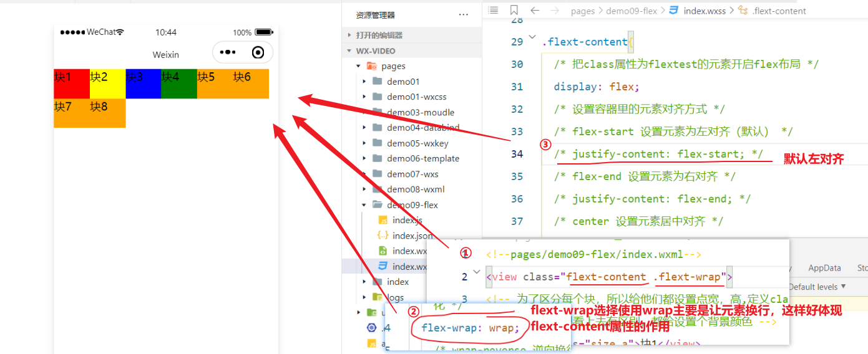Switch to the AppData tab
Screen dimensions: 868x354
824,268
